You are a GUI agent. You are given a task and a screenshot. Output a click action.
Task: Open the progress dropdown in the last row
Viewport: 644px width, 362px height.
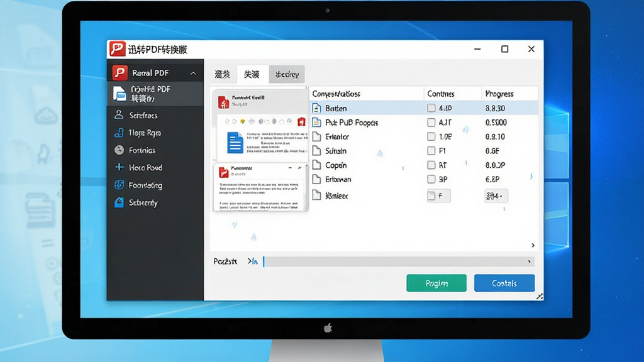pos(496,196)
